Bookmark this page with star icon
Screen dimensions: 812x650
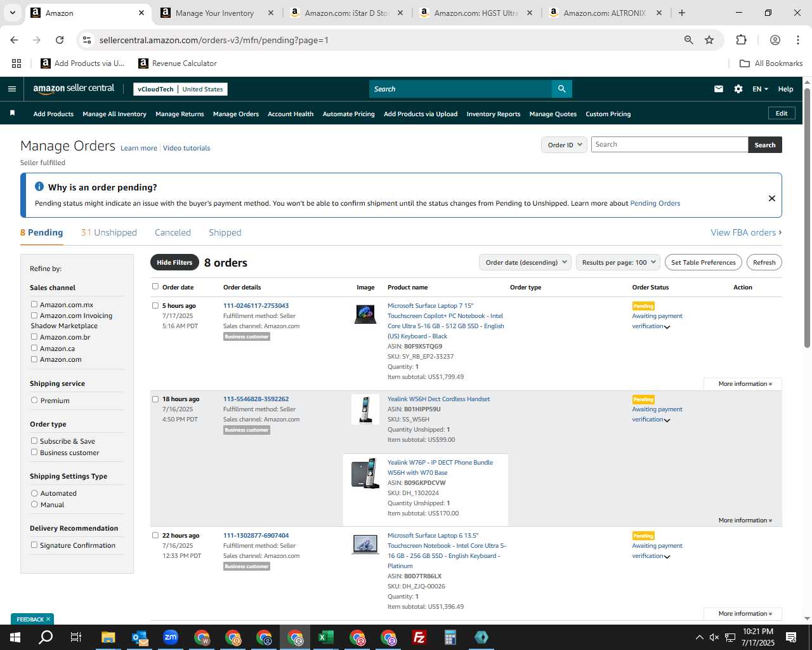point(709,40)
